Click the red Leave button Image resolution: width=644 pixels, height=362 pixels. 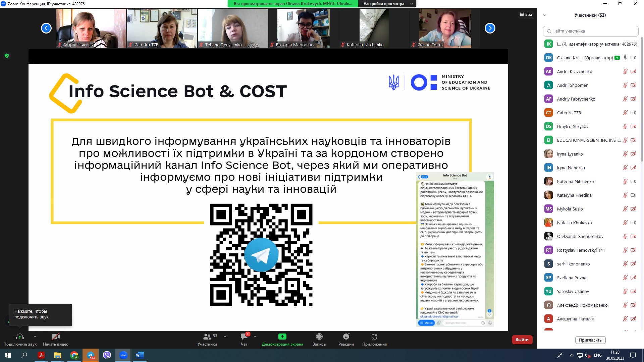522,340
